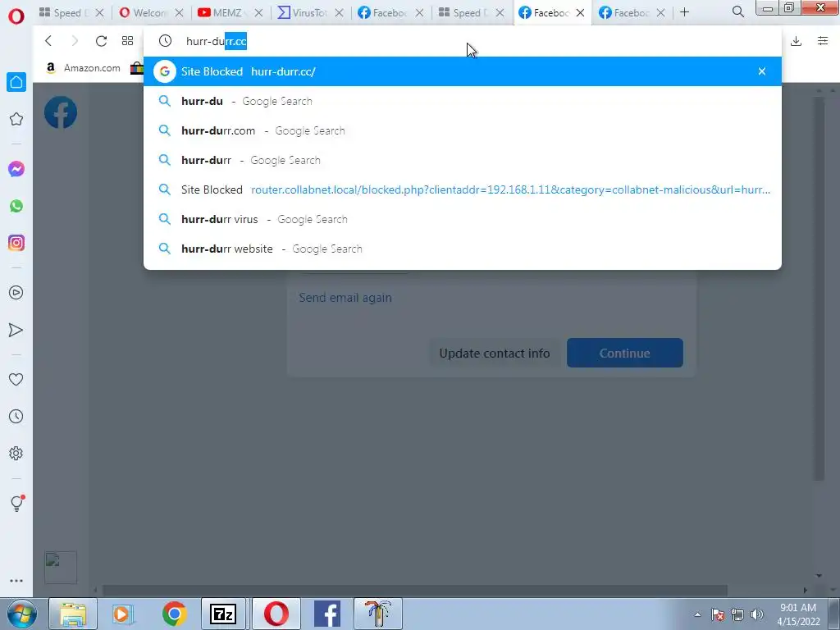Click the Facebook logo on the page
840x630 pixels.
[x=61, y=112]
